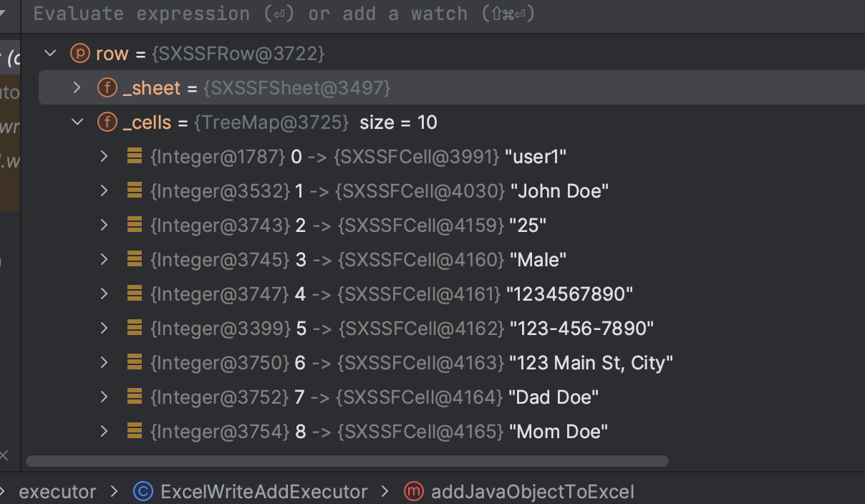
Task: Focus the Evaluate expression input field
Action: [x=444, y=14]
